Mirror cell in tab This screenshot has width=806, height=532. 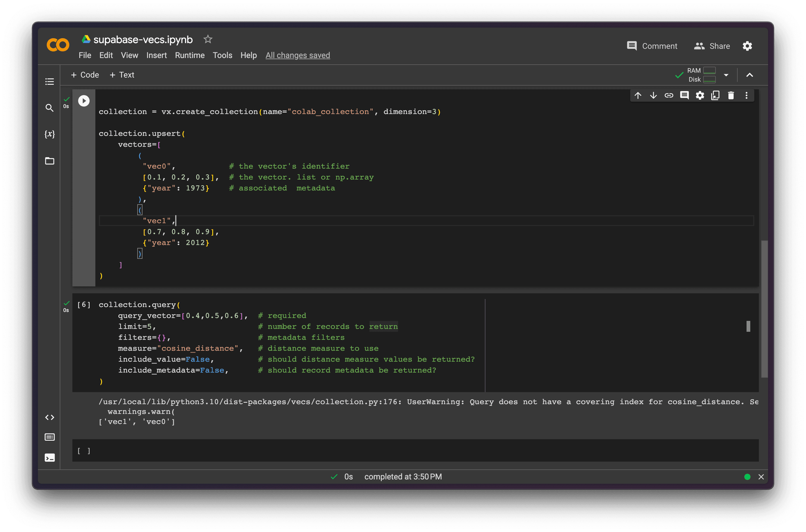715,96
